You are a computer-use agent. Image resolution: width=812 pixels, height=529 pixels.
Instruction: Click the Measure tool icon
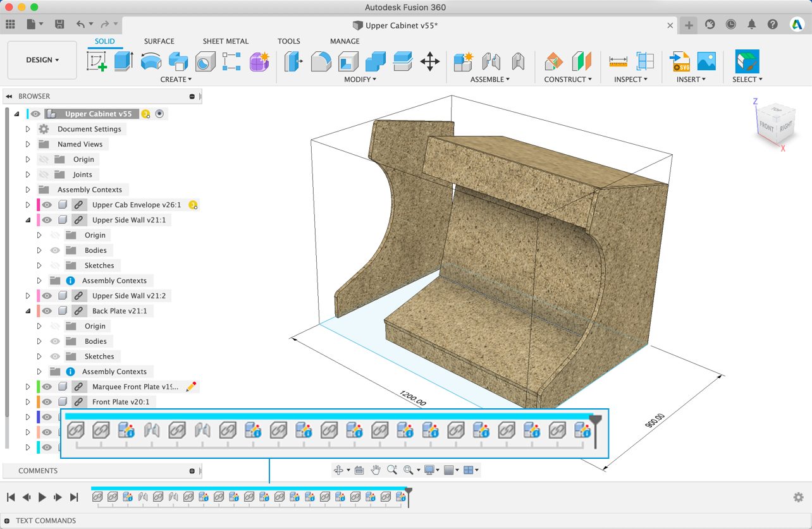[618, 61]
